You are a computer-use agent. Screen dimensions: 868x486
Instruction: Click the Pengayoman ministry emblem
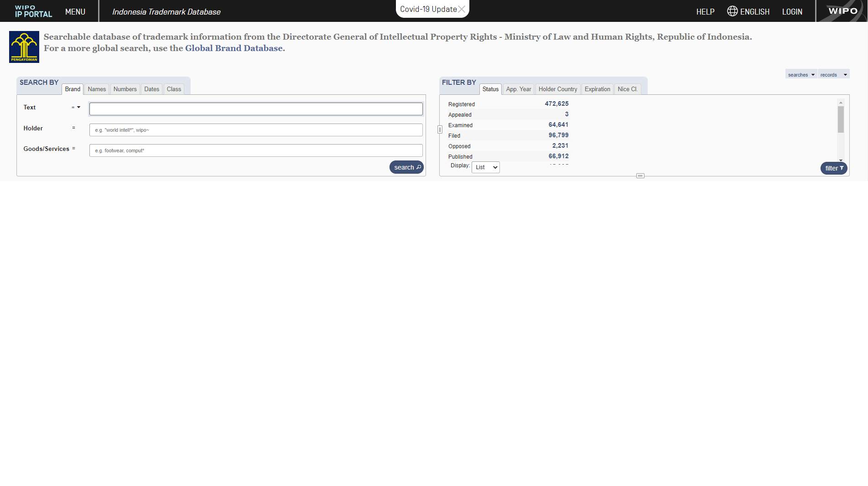click(24, 47)
